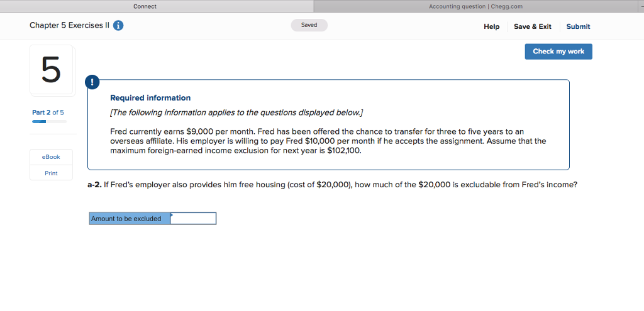644x311 pixels.
Task: Click the small blue corner marker on the answer field
Action: click(x=171, y=214)
